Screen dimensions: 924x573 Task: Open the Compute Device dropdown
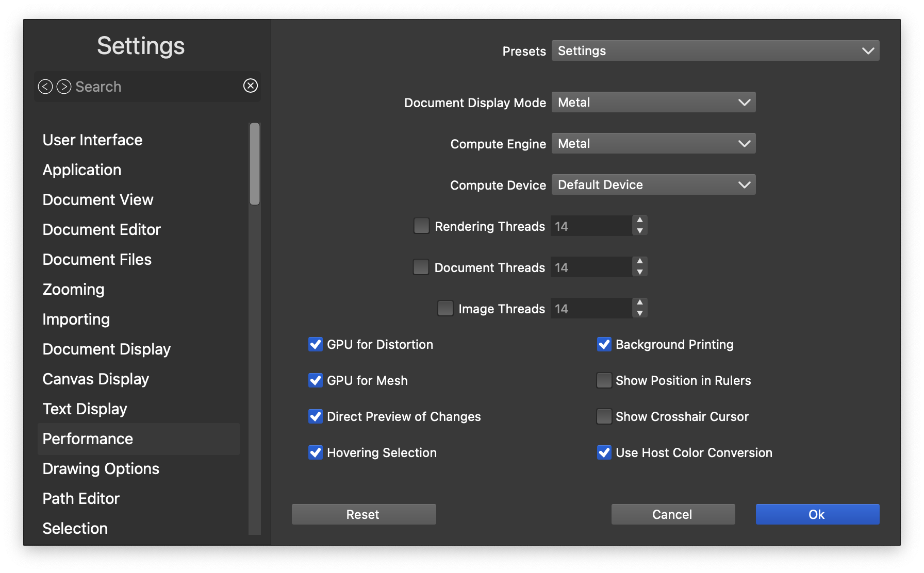[x=653, y=184]
